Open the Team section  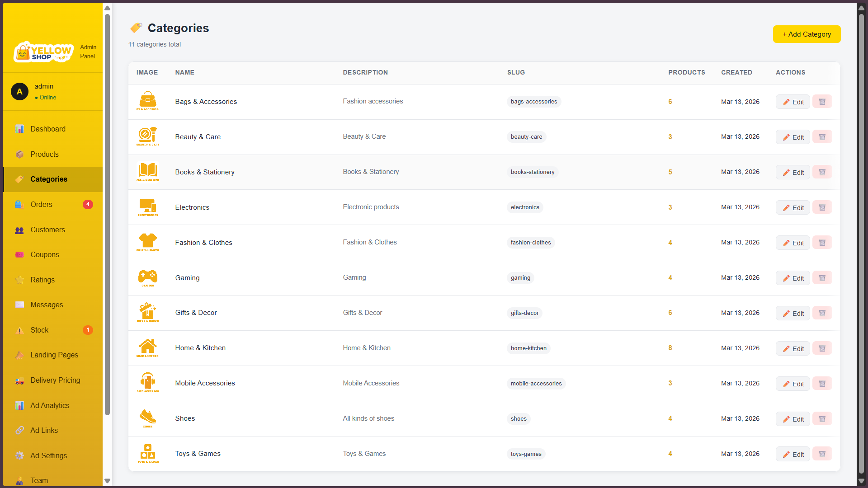(x=53, y=480)
